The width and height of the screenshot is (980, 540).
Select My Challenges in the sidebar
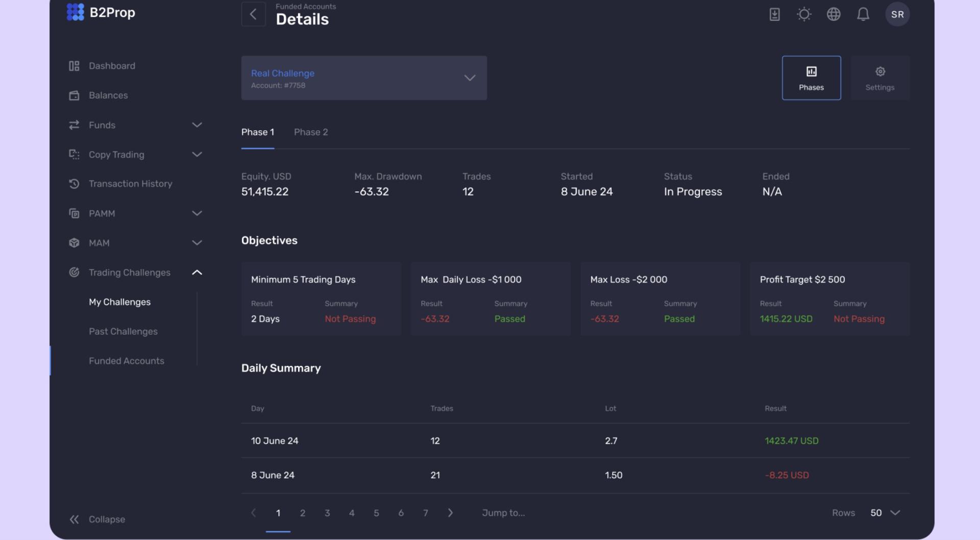pyautogui.click(x=119, y=302)
